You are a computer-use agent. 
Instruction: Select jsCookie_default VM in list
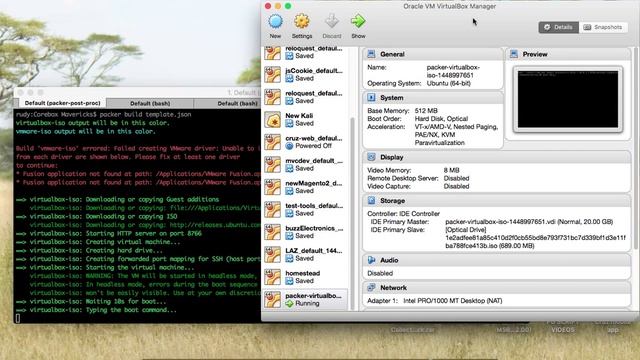tap(305, 74)
